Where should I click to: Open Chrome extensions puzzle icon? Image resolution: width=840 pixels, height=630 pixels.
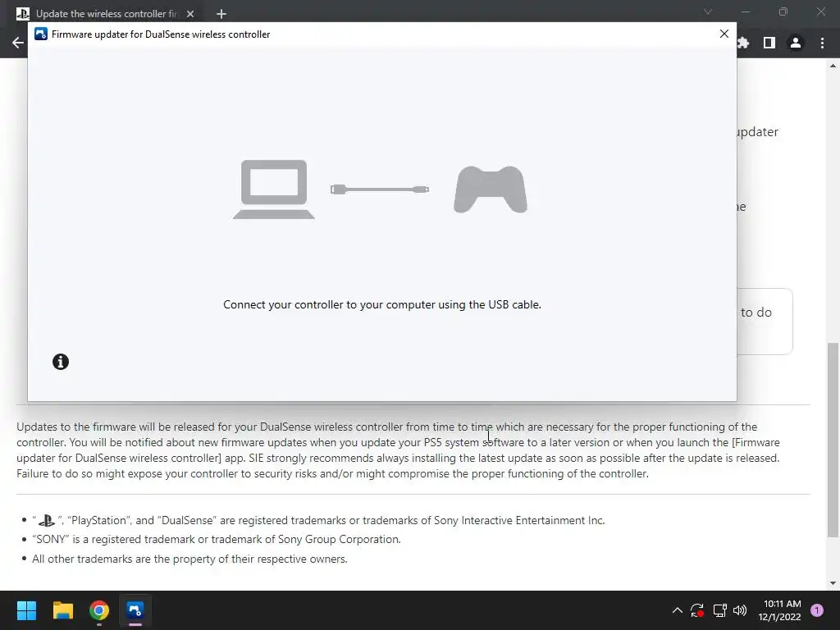coord(743,43)
